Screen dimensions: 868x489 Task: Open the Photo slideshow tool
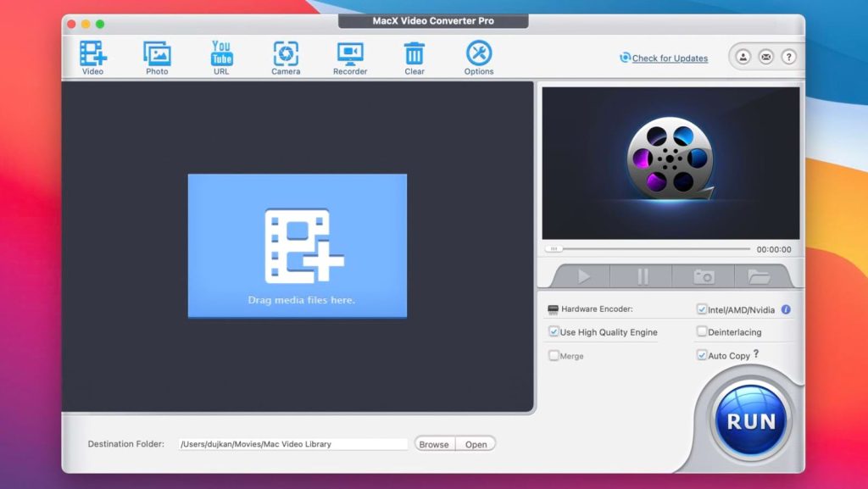click(x=157, y=58)
